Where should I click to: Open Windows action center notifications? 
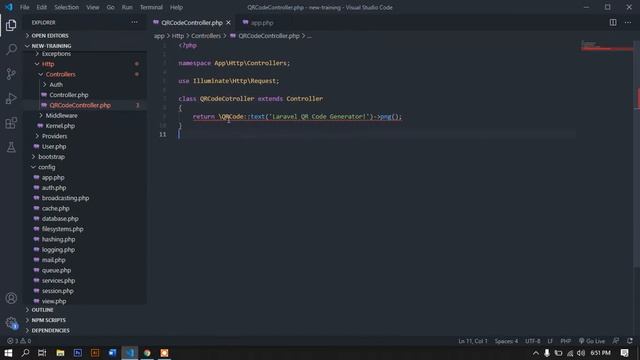click(x=624, y=353)
